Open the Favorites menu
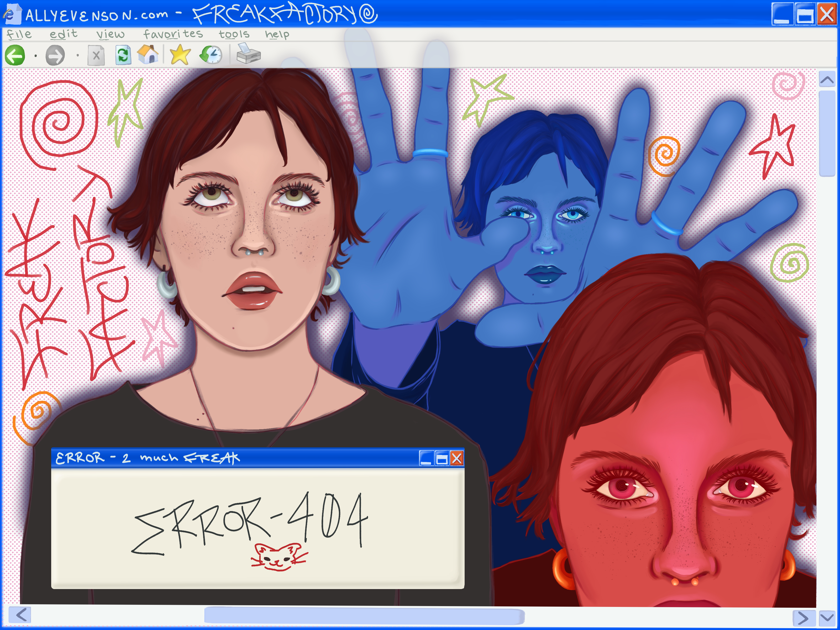The image size is (840, 630). point(173,34)
